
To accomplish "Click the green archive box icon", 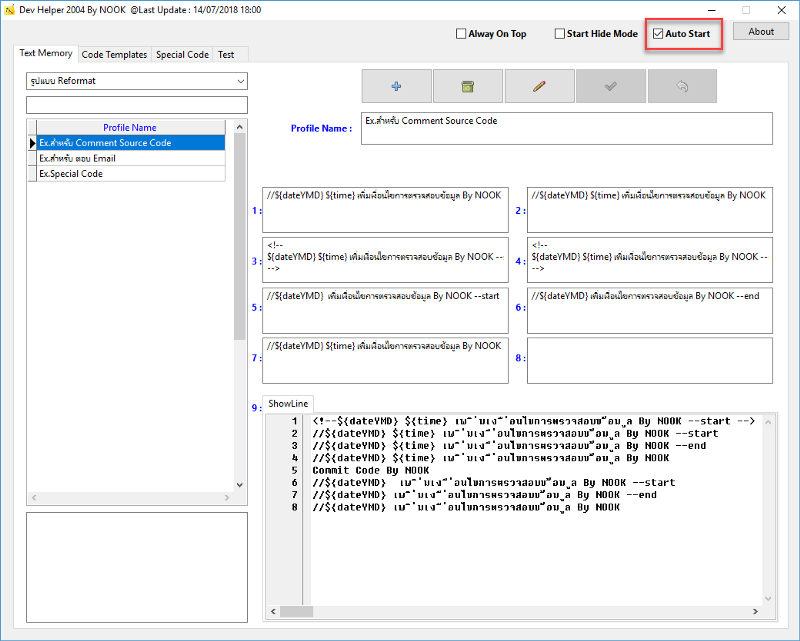I will 468,87.
